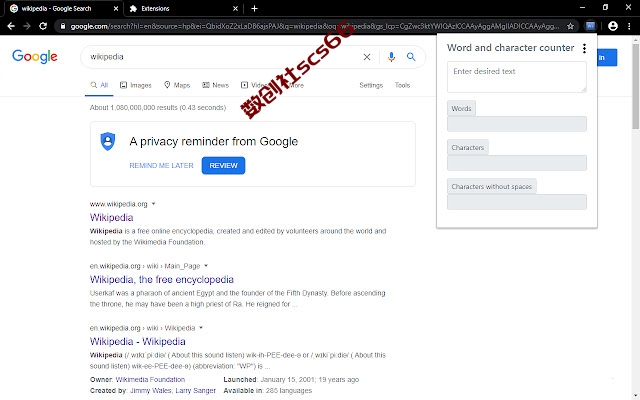Screen dimensions: 640x400
Task: Click the Characters without spaces output field
Action: (x=517, y=202)
